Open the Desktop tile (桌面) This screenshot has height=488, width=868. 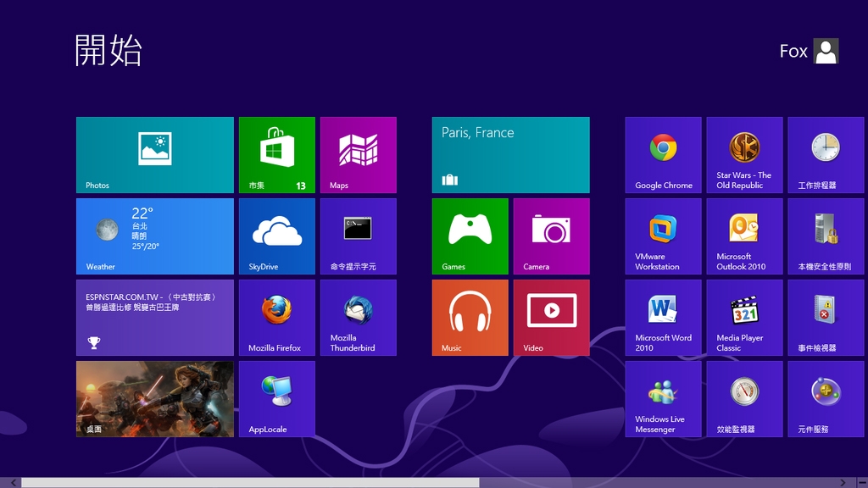155,399
